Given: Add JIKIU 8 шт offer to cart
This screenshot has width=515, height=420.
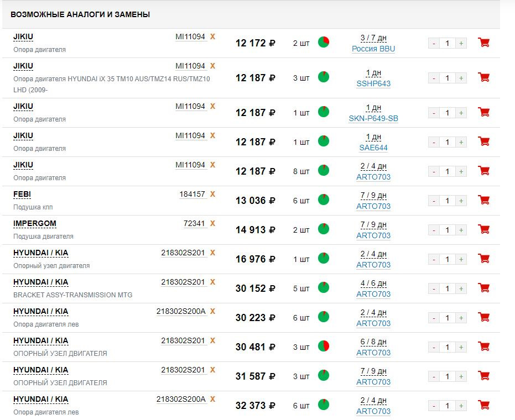Looking at the screenshot, I should [x=484, y=171].
